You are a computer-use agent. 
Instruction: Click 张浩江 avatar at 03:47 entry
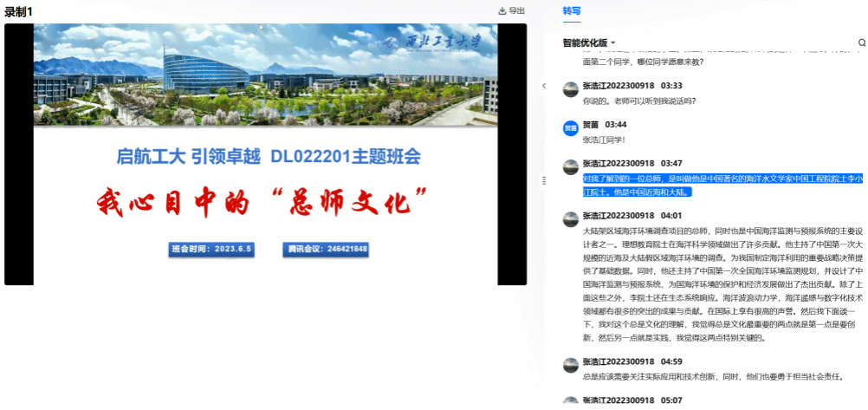pos(570,166)
